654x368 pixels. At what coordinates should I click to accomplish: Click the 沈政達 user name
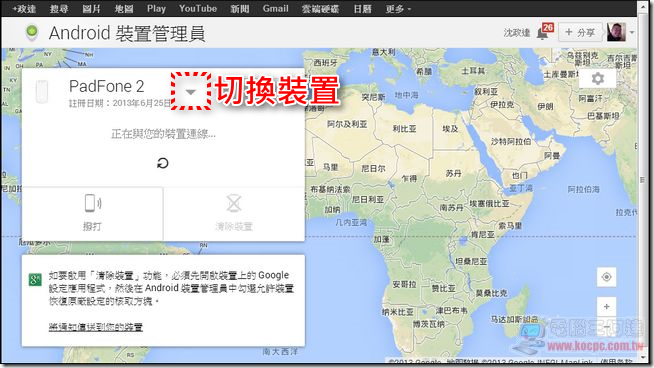point(517,33)
